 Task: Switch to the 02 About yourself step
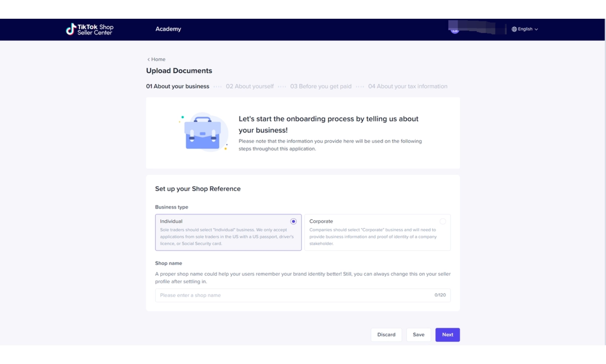(x=249, y=86)
